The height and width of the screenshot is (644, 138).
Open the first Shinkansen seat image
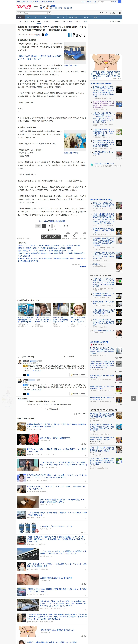tap(75, 53)
